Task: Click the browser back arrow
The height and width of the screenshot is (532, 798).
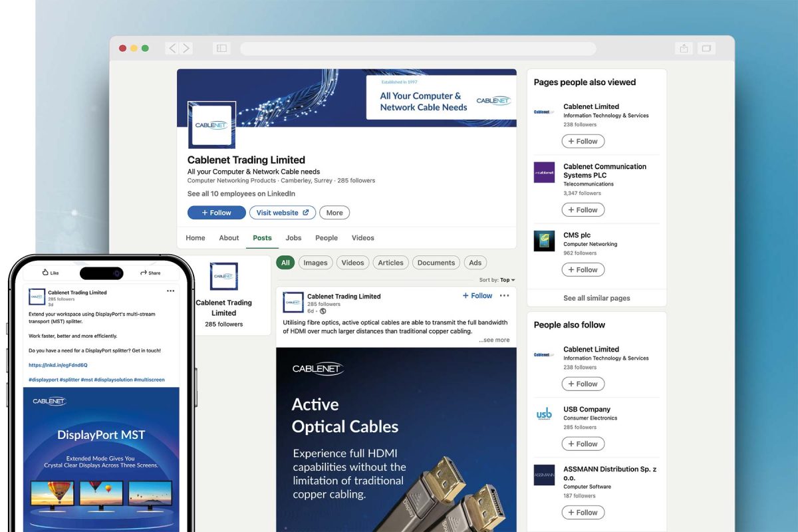Action: [x=172, y=49]
